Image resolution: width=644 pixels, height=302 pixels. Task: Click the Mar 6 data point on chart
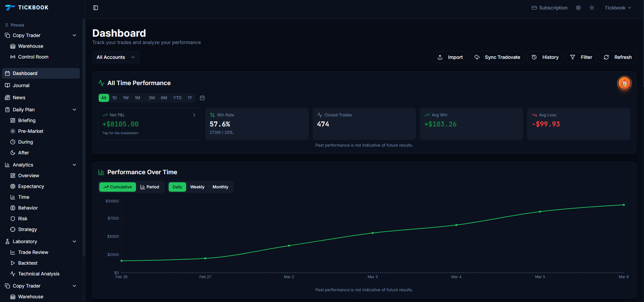coord(624,205)
